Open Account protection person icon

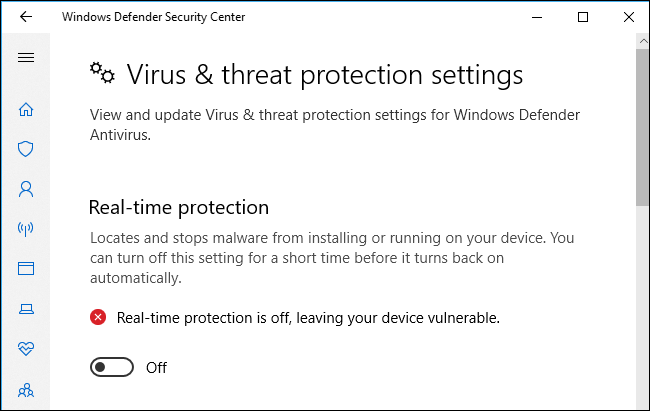26,189
